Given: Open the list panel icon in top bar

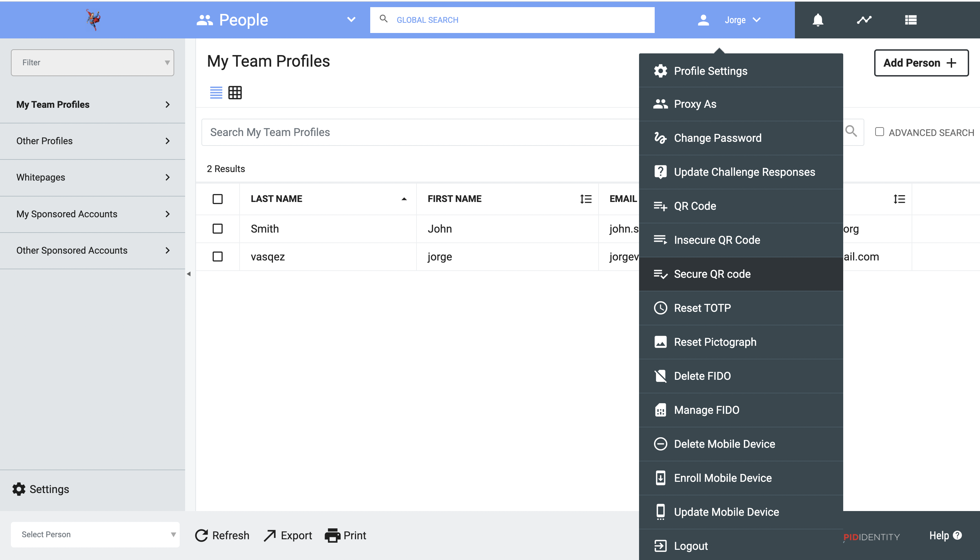Looking at the screenshot, I should tap(911, 20).
